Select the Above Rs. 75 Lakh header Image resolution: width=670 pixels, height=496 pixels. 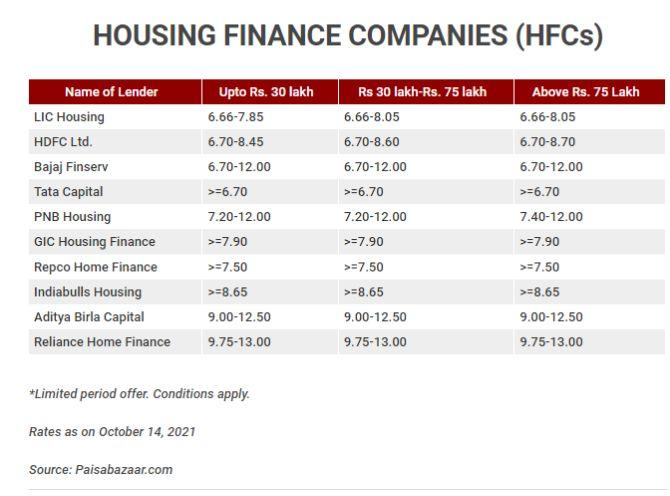pos(585,92)
